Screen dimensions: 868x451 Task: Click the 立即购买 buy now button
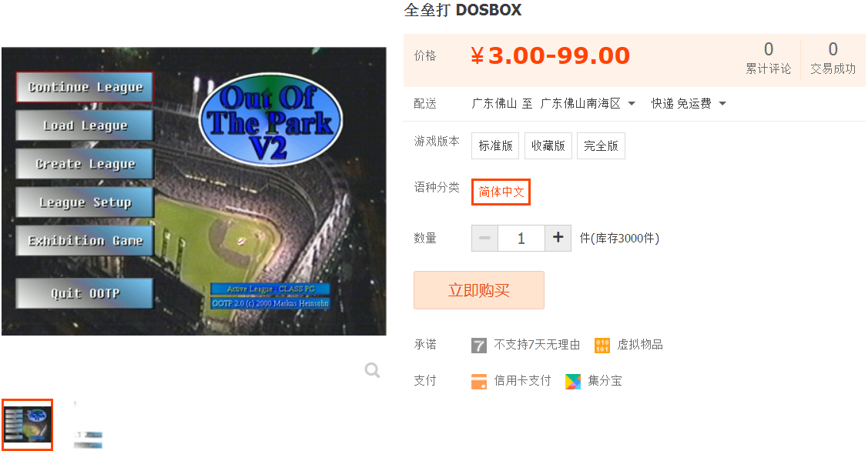479,290
